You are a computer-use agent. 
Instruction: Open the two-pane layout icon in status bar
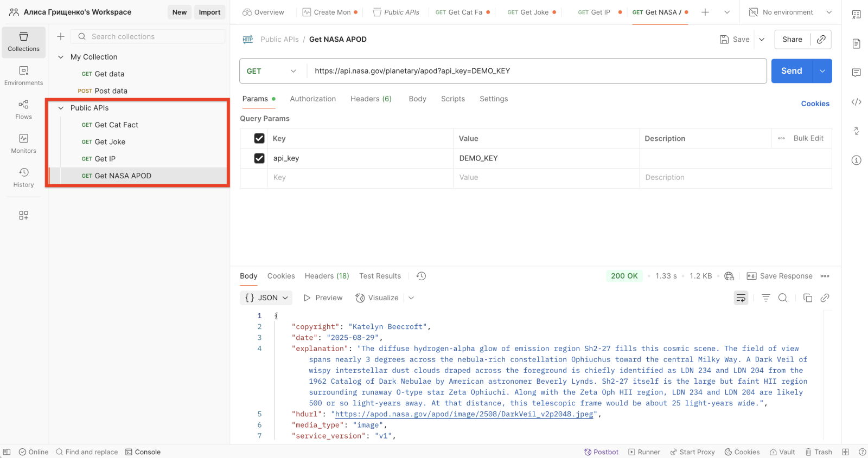(x=846, y=452)
